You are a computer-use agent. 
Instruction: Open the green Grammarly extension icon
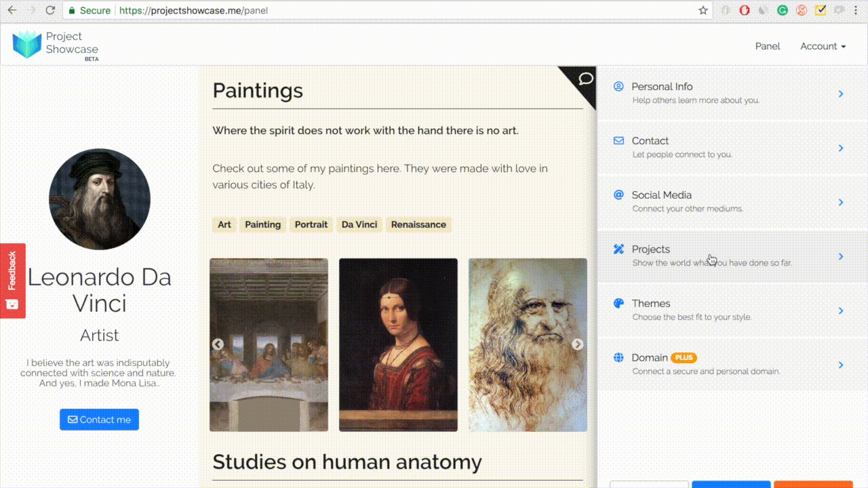783,10
